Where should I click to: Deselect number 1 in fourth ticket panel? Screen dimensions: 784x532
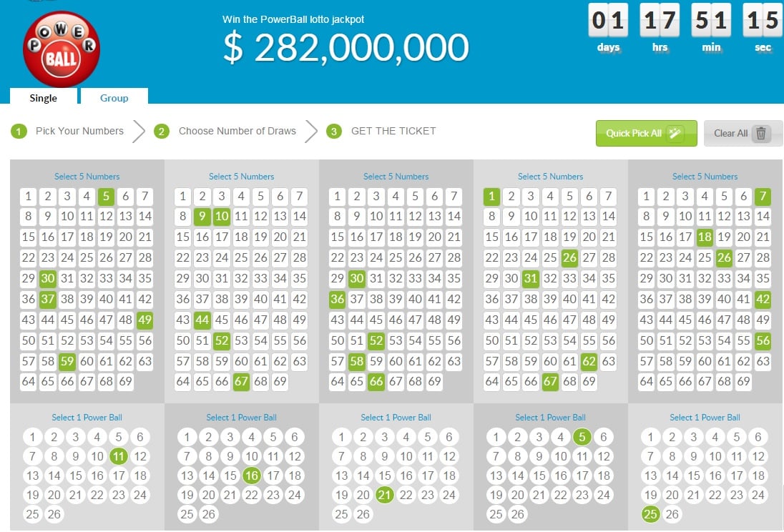point(491,197)
